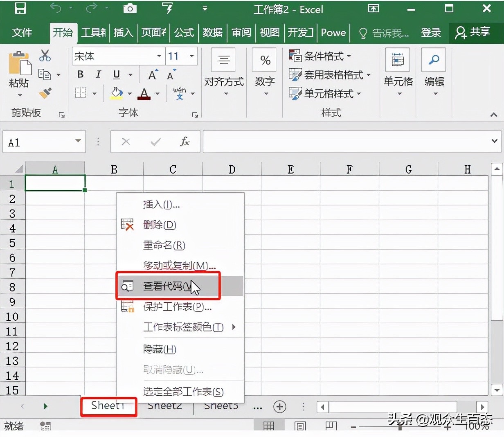Toggle underline formatting
The image size is (504, 437).
coord(116,74)
